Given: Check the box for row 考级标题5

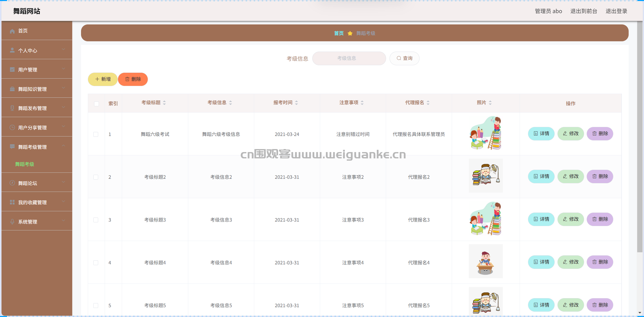Looking at the screenshot, I should pyautogui.click(x=96, y=305).
